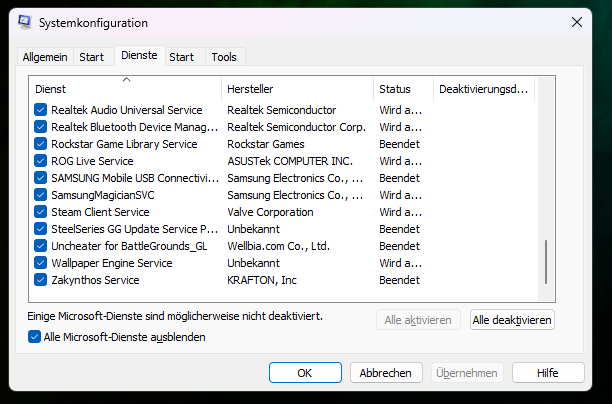Select the Dienste tab
Screen dimensions: 612x404
click(x=139, y=55)
